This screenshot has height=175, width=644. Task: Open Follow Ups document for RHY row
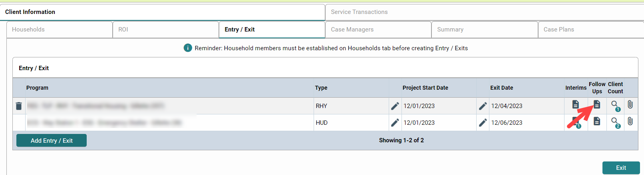click(x=597, y=104)
